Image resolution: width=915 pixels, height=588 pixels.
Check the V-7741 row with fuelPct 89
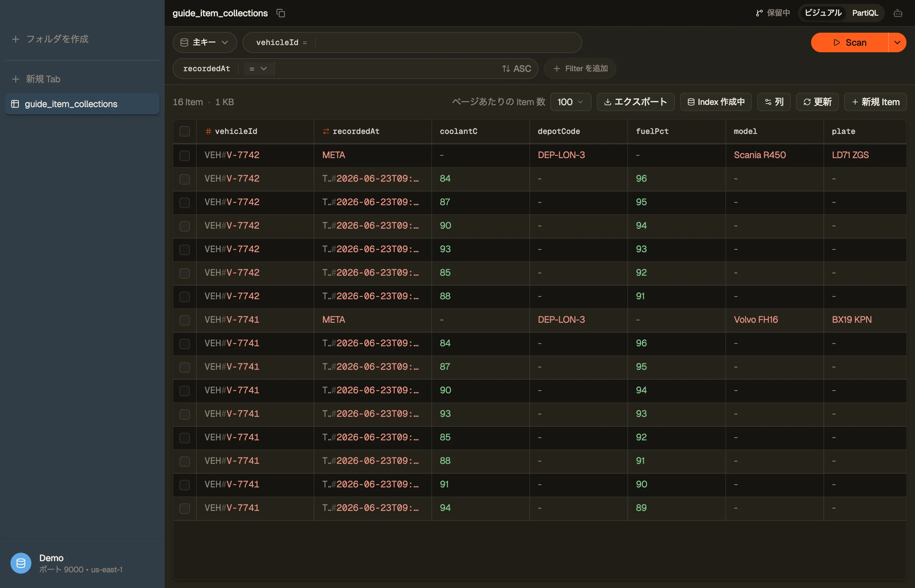184,508
